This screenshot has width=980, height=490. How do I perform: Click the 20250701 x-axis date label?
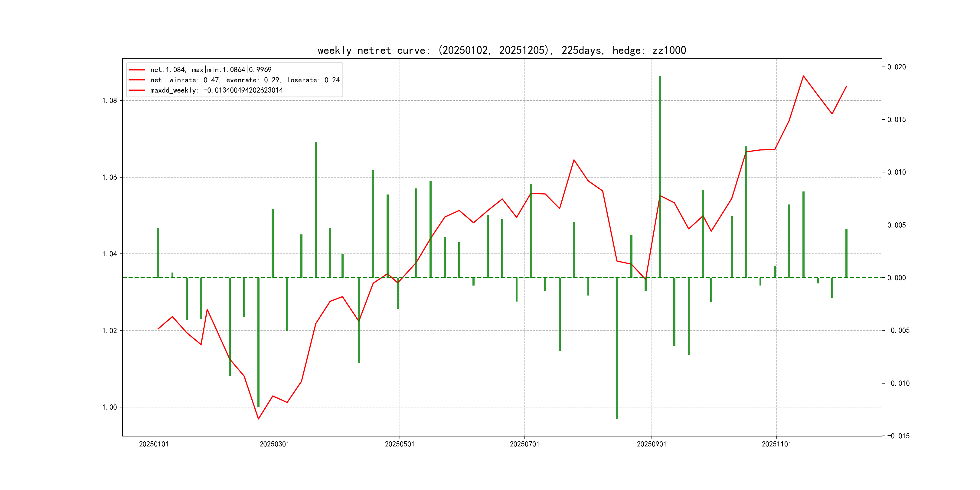pos(524,444)
